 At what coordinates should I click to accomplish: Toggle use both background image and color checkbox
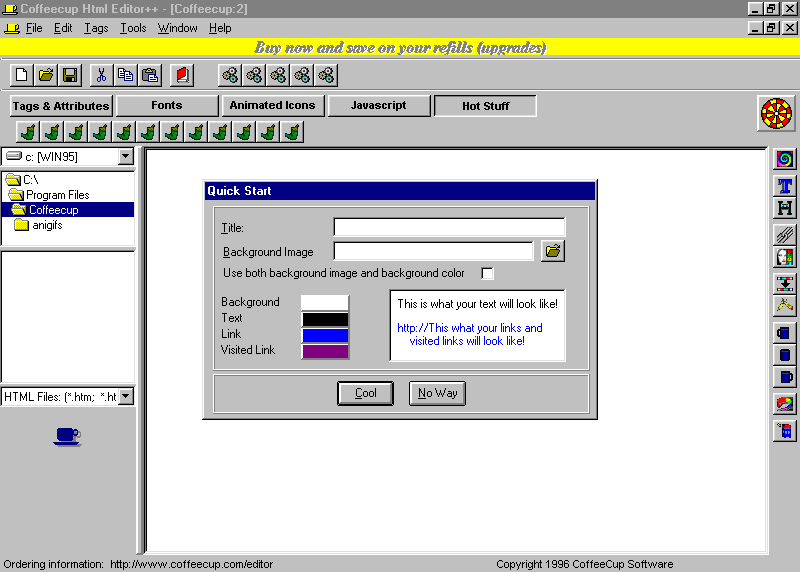click(x=487, y=273)
